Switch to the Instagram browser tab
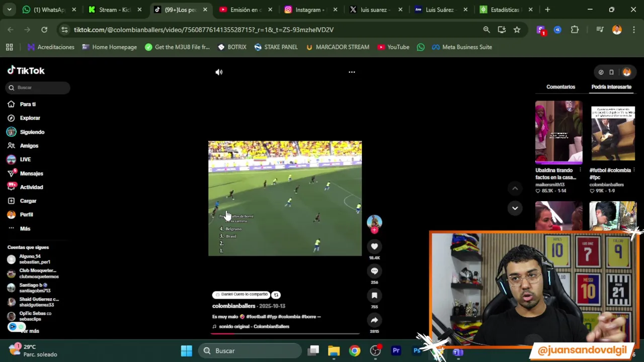 [311, 10]
